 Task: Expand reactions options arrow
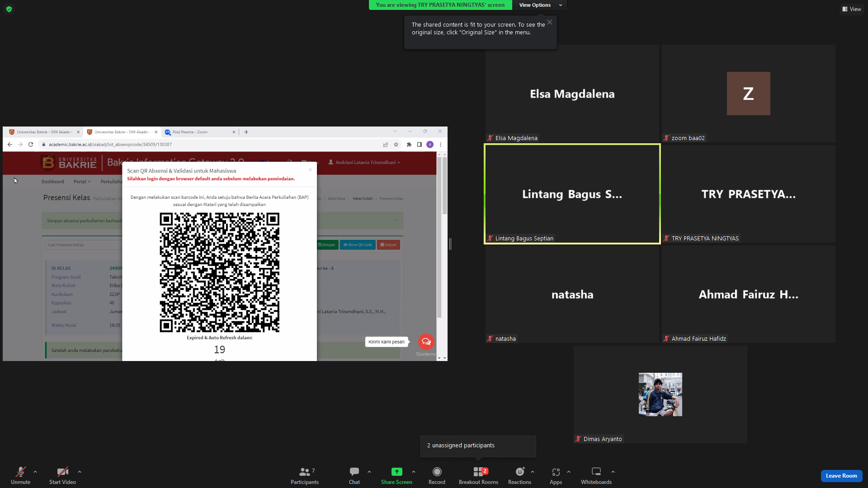pyautogui.click(x=533, y=472)
